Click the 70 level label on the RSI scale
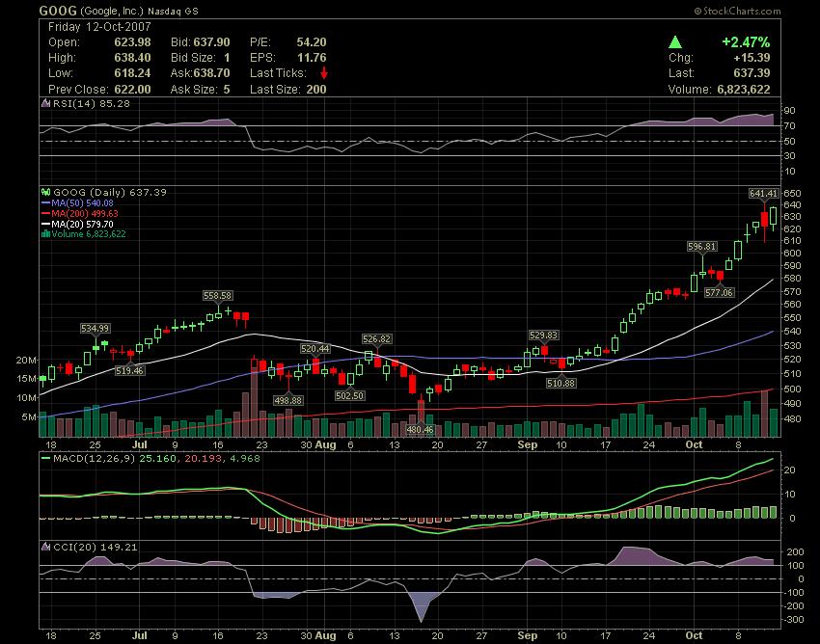820x644 pixels. coord(789,125)
